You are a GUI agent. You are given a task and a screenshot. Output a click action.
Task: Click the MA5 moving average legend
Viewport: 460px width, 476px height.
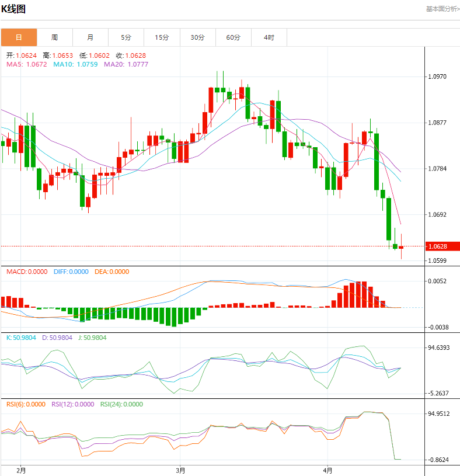27,64
